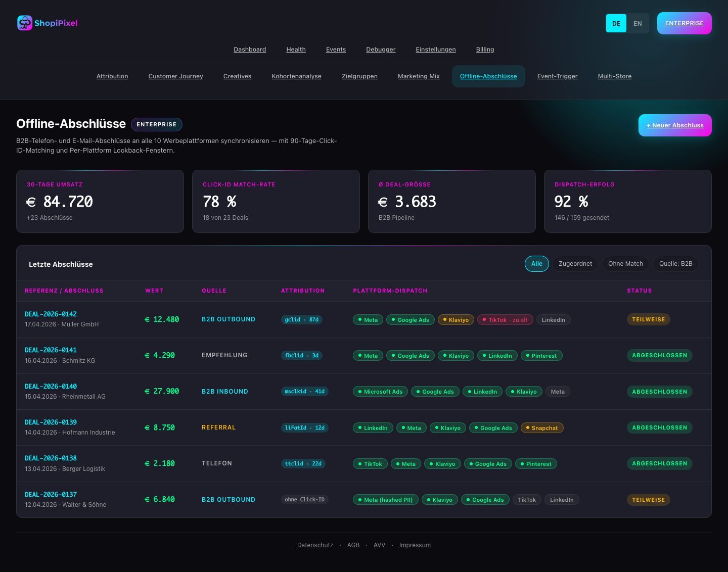
Task: Filter by Quelle: B2B
Action: 675,264
